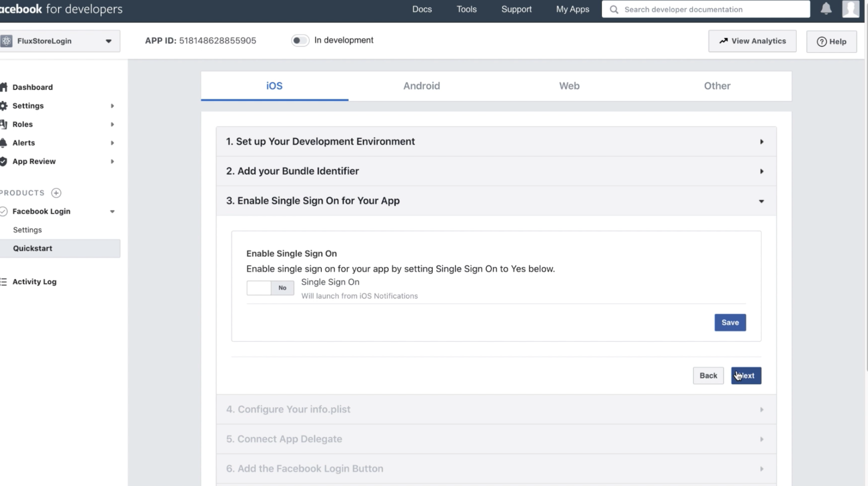Switch Single Sign On toggle to Yes
This screenshot has height=486, width=868.
coord(270,288)
